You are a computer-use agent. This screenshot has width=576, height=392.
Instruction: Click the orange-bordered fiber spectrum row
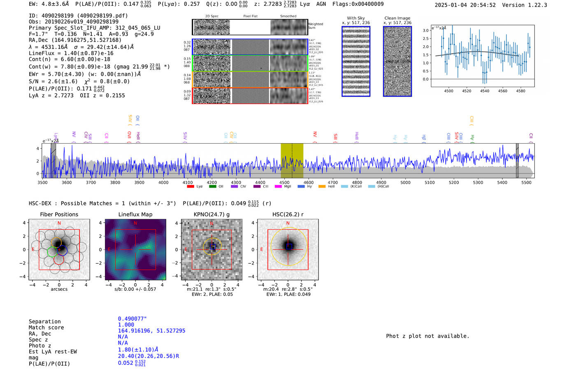tap(250, 79)
